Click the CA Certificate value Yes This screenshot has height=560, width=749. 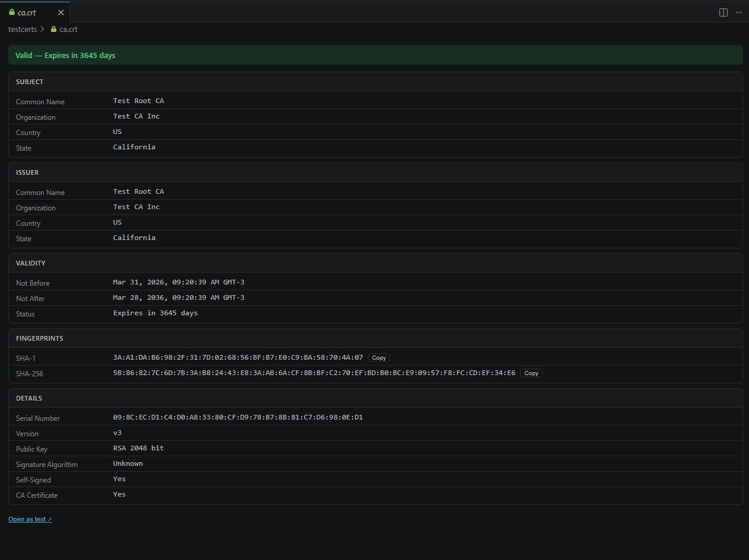pyautogui.click(x=120, y=494)
